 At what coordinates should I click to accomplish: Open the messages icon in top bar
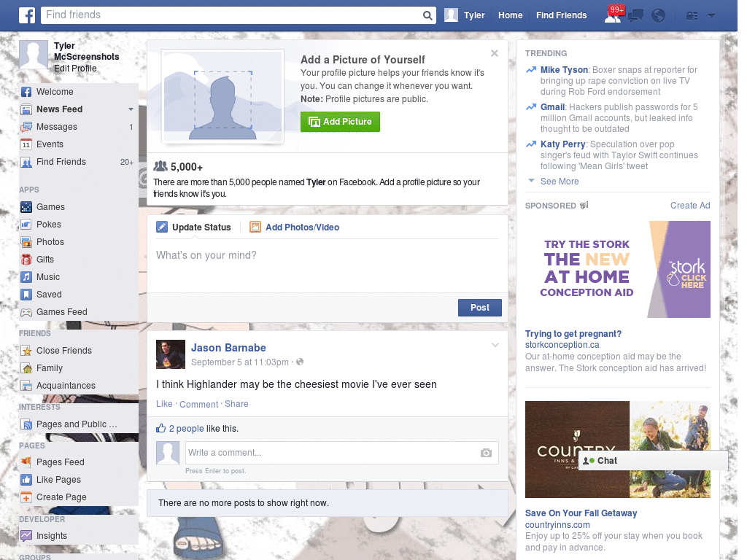click(635, 16)
